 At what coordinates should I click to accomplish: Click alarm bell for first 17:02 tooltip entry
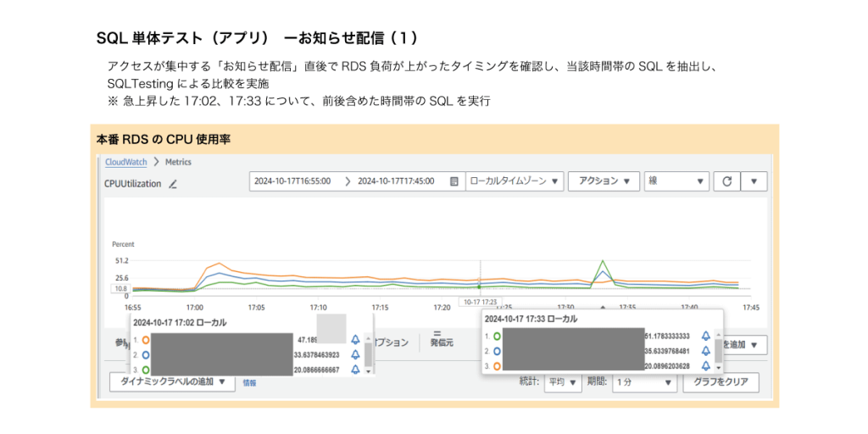[x=355, y=339]
